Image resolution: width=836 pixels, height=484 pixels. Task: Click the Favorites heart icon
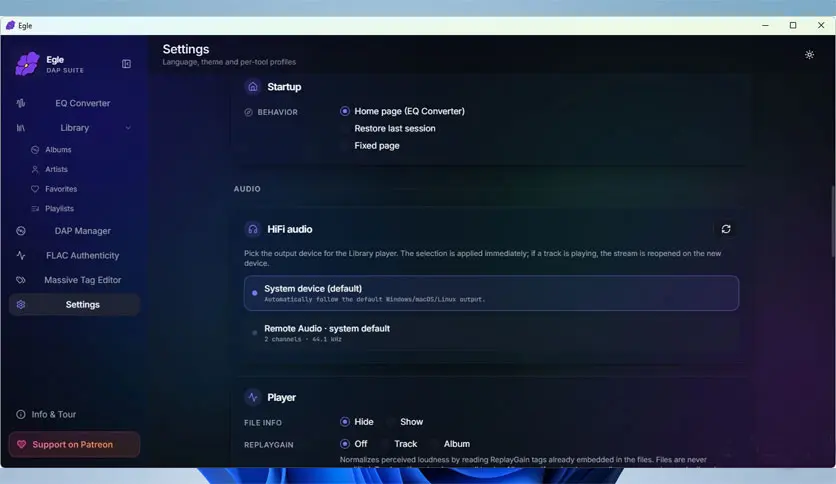coord(35,189)
